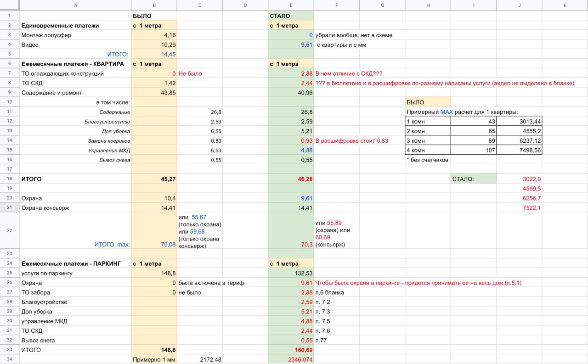Click the red total 46,28
This screenshot has height=364, width=588.
[291, 179]
